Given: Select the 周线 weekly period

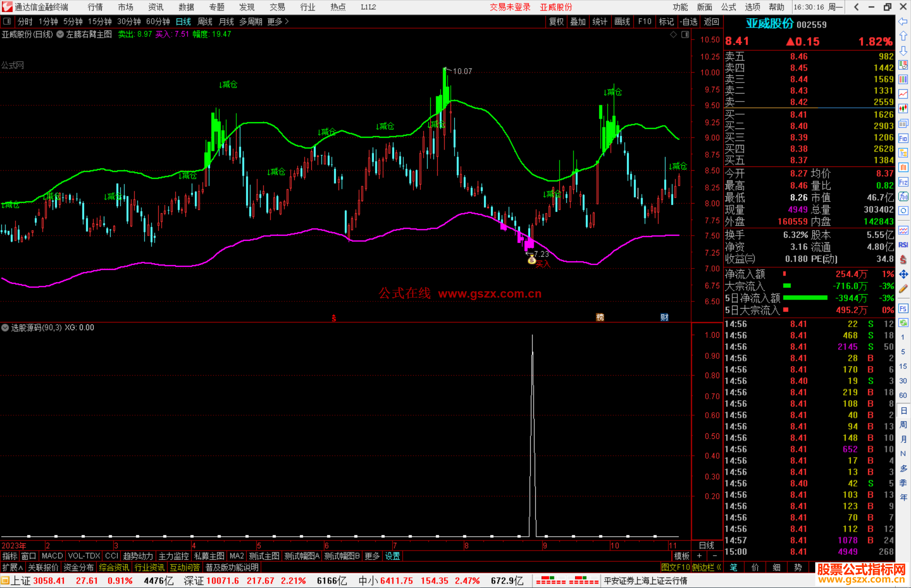Looking at the screenshot, I should point(205,21).
